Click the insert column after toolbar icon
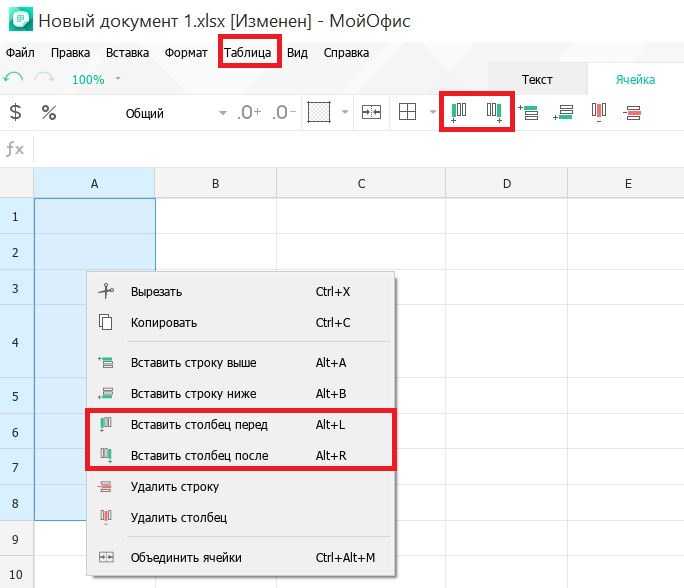Viewport: 684px width, 588px height. (494, 112)
